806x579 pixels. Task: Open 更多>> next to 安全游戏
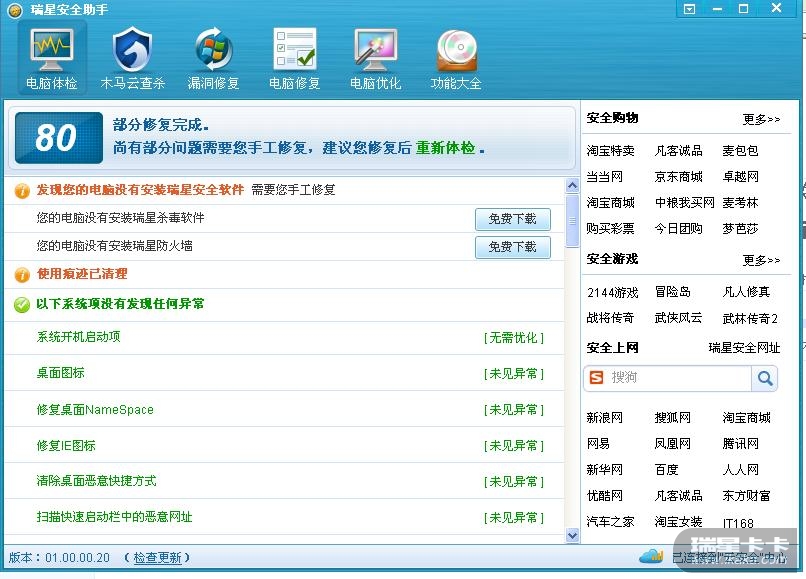pos(761,260)
